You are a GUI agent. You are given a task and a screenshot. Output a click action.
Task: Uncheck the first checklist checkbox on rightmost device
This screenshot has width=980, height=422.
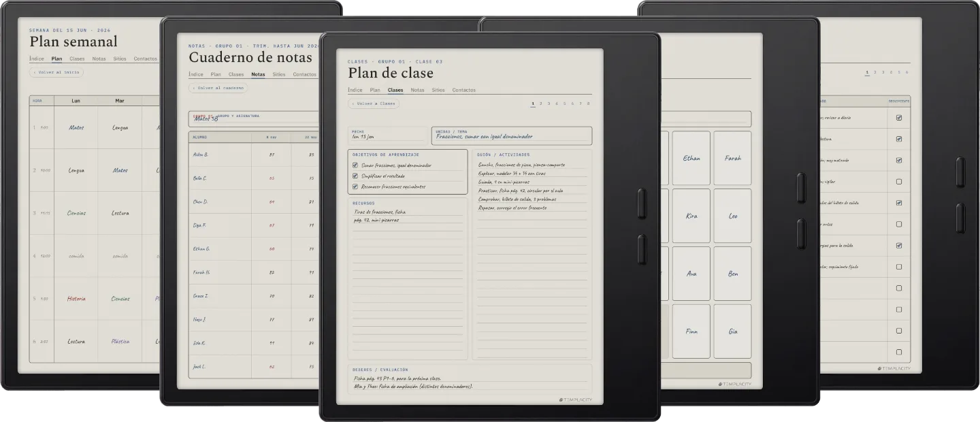click(x=899, y=118)
